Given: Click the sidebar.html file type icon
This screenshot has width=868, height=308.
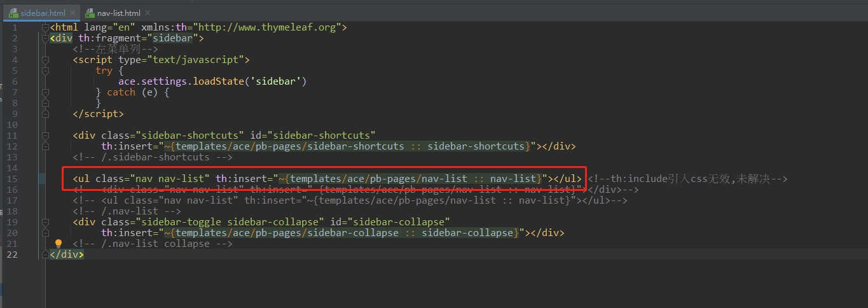Looking at the screenshot, I should tap(13, 13).
